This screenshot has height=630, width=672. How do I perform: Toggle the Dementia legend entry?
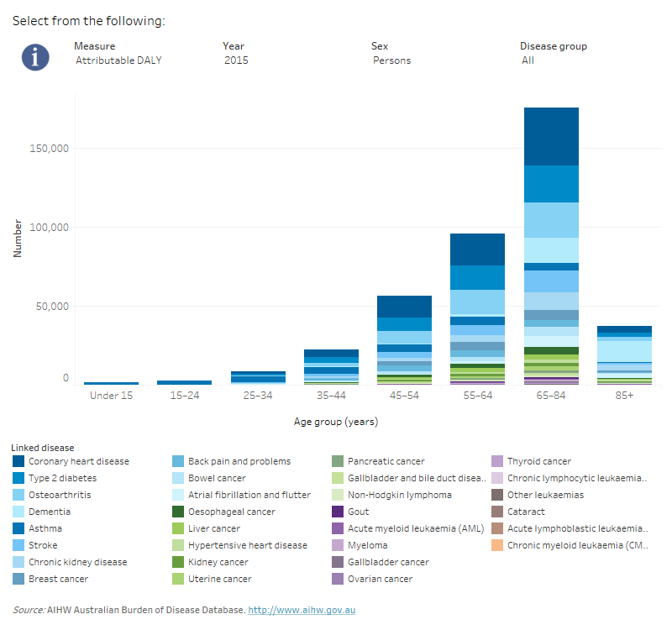pos(18,512)
